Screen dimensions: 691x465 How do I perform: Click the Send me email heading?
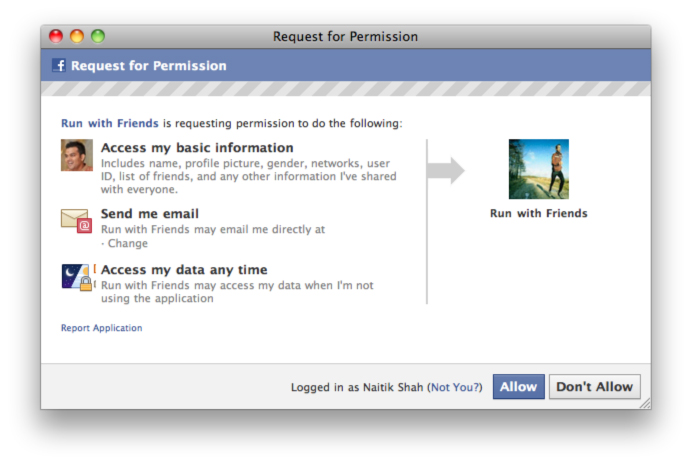tap(150, 214)
